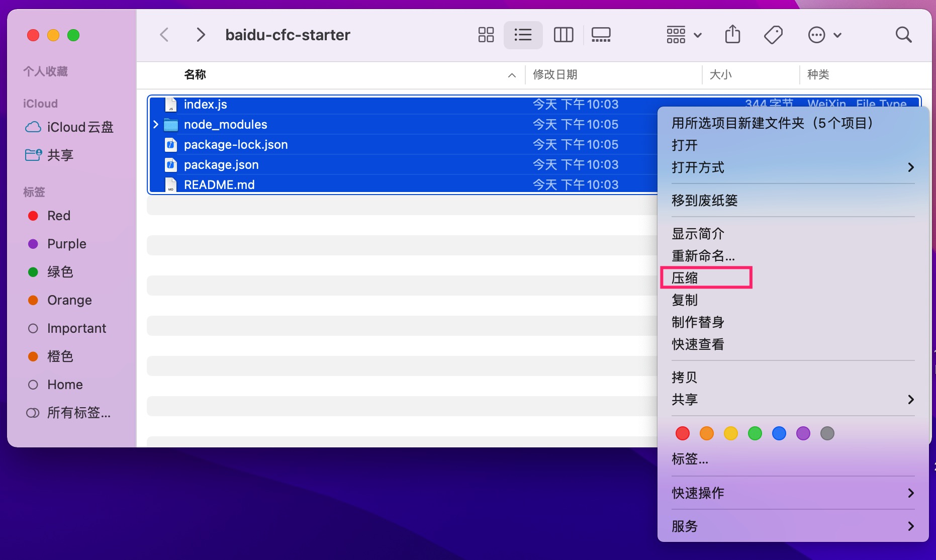Click the Purple tag in sidebar
The image size is (936, 560).
pyautogui.click(x=66, y=244)
